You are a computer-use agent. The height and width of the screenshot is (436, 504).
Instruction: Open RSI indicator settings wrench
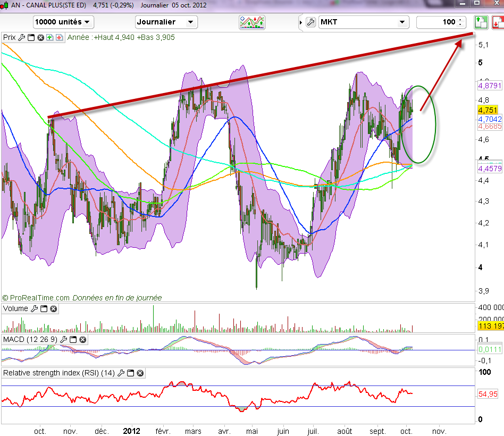pyautogui.click(x=122, y=373)
